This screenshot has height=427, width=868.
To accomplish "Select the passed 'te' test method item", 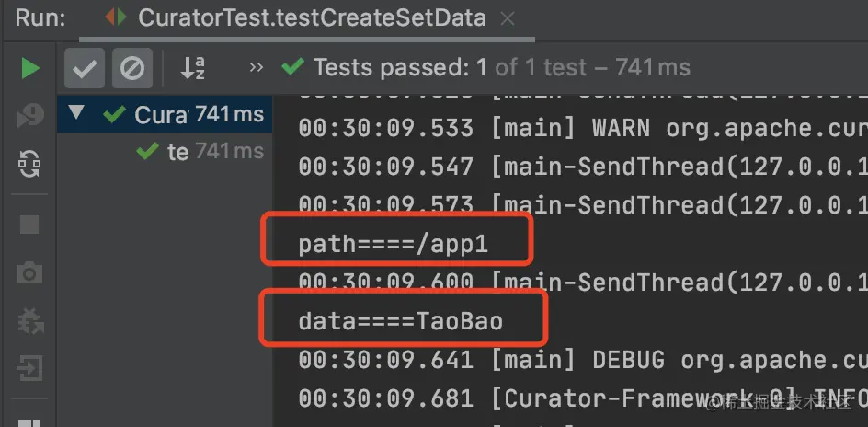I will 177,152.
